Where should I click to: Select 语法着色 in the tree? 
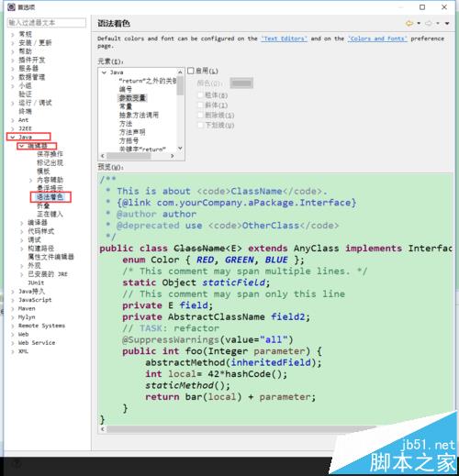click(x=50, y=197)
